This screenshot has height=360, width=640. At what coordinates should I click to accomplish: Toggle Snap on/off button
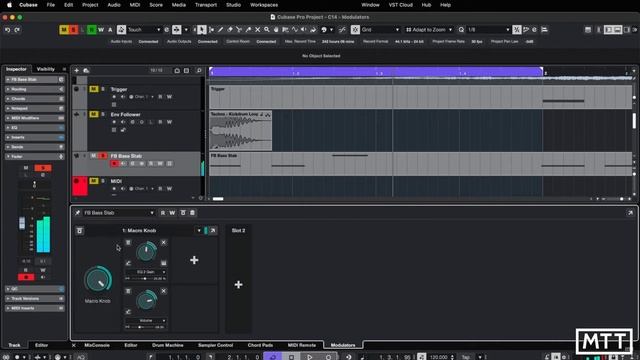pyautogui.click(x=355, y=30)
